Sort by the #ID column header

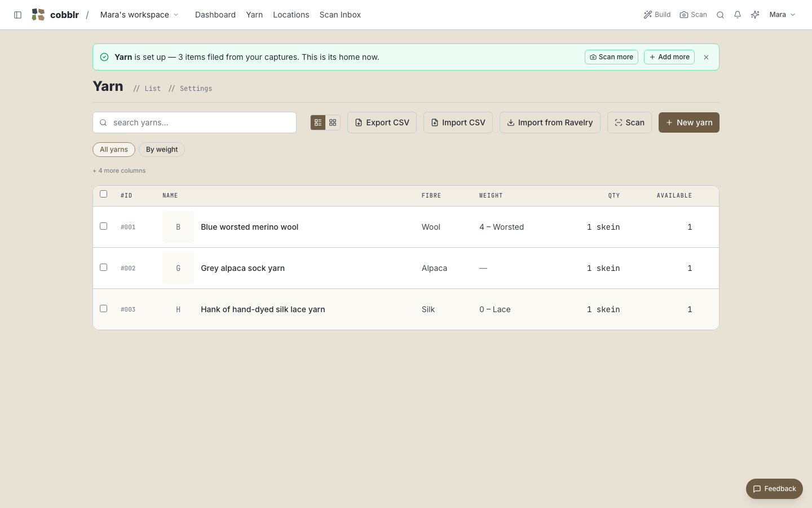coord(126,196)
